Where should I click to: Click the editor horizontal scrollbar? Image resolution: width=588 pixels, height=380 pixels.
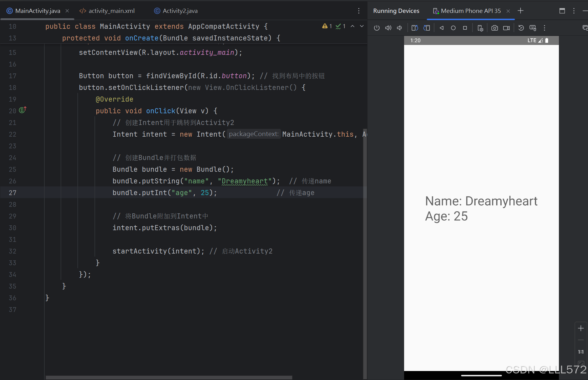pos(169,377)
